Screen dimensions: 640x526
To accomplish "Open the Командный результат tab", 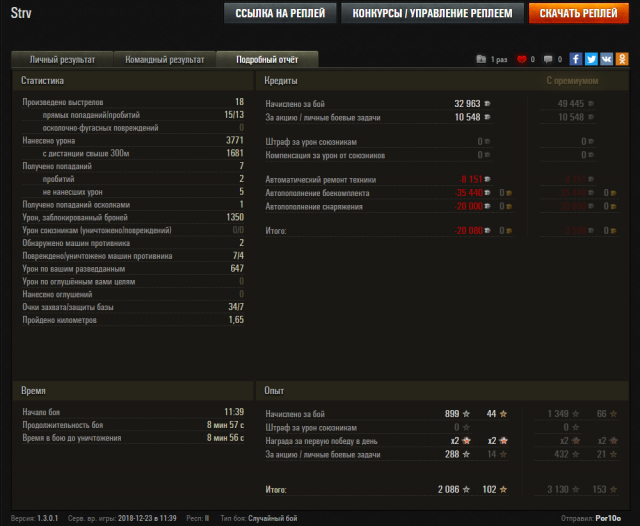I will pos(165,59).
